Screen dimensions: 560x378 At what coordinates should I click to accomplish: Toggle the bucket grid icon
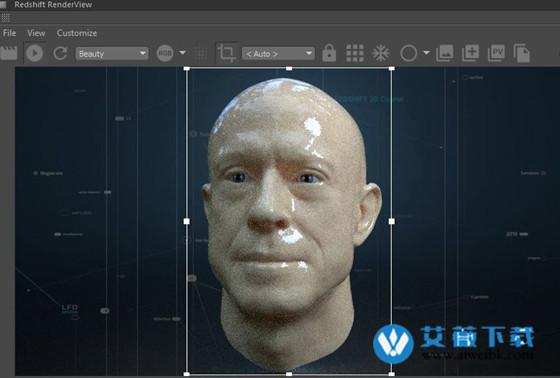355,53
